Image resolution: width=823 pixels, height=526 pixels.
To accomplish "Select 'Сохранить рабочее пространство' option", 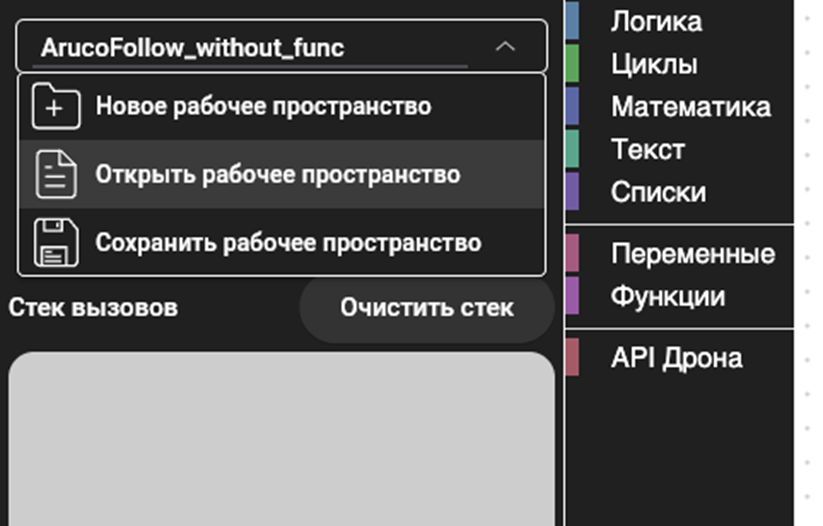I will [288, 243].
